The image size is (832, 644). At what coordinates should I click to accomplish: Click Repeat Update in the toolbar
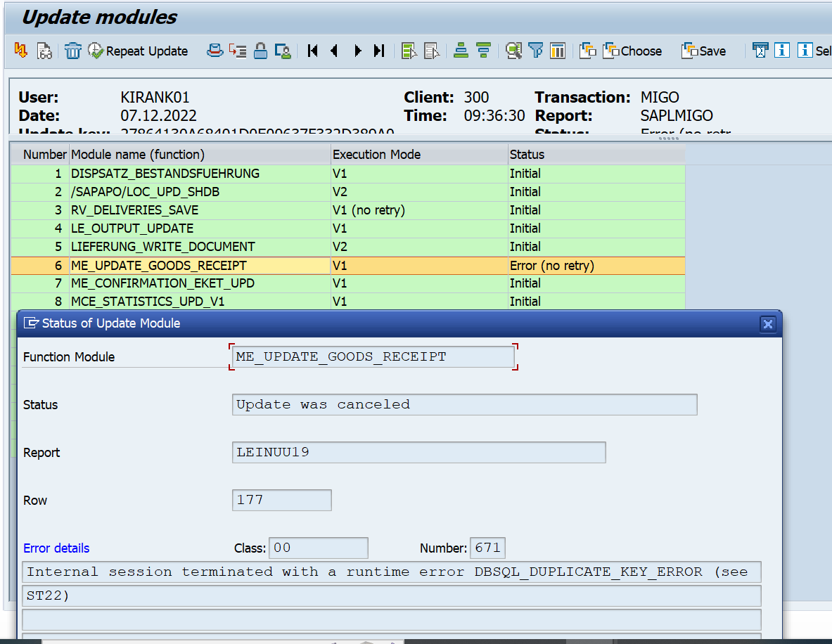(x=139, y=51)
